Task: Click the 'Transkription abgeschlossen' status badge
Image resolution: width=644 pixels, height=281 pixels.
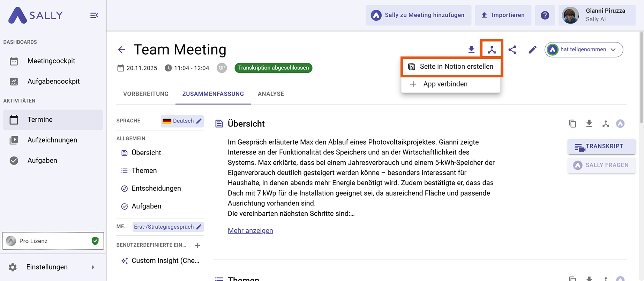Action: (x=274, y=68)
